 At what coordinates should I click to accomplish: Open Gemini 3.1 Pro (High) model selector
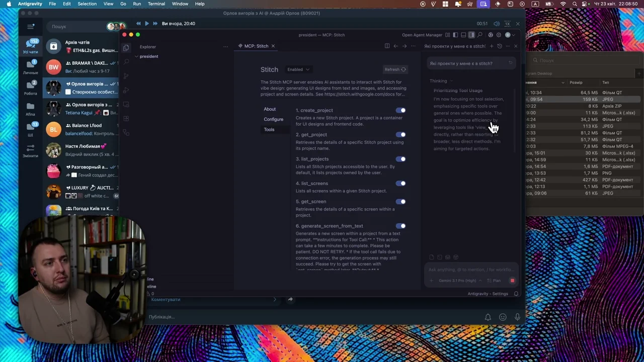(x=460, y=281)
